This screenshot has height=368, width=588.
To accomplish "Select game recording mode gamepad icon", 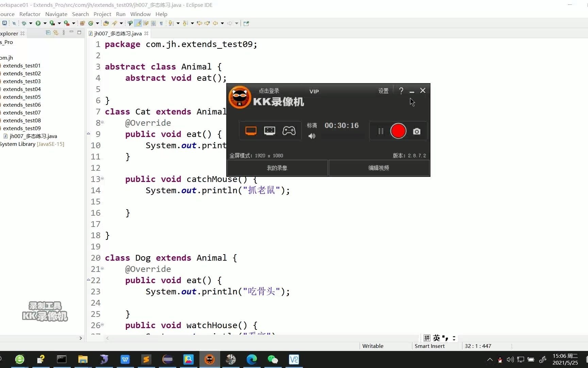I will 289,131.
